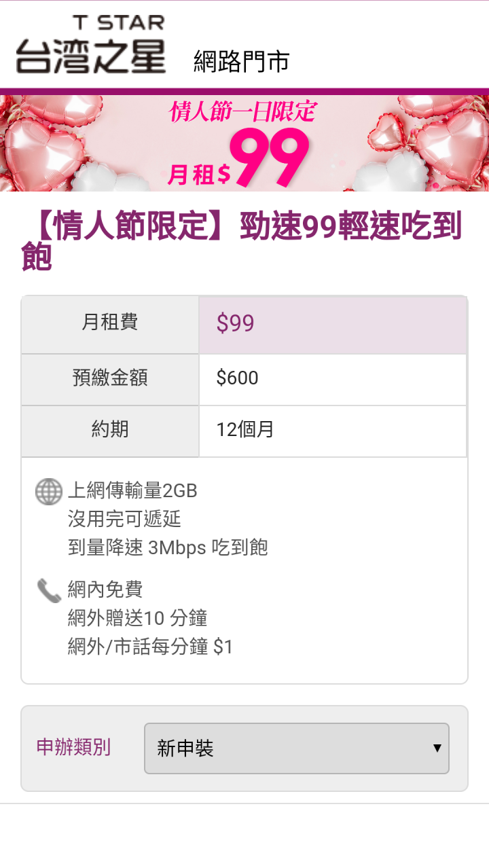Click the T STAR 台灣之星 logo
Viewport: 489px width, 868px height.
91,44
